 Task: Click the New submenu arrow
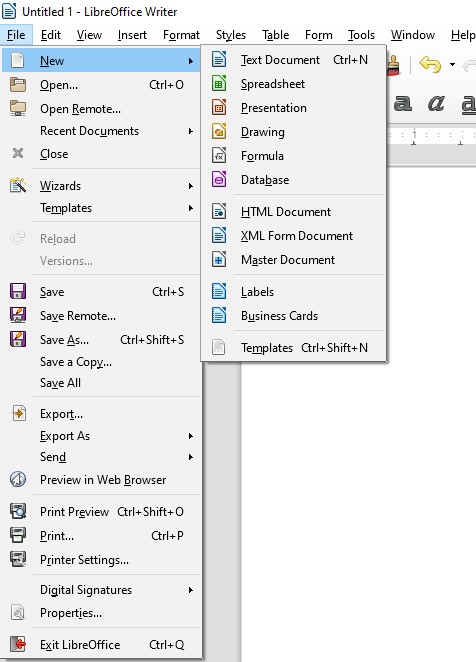pyautogui.click(x=191, y=61)
